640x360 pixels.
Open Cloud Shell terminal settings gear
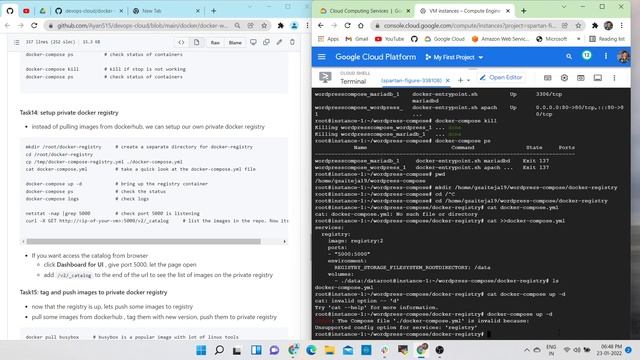[x=564, y=78]
